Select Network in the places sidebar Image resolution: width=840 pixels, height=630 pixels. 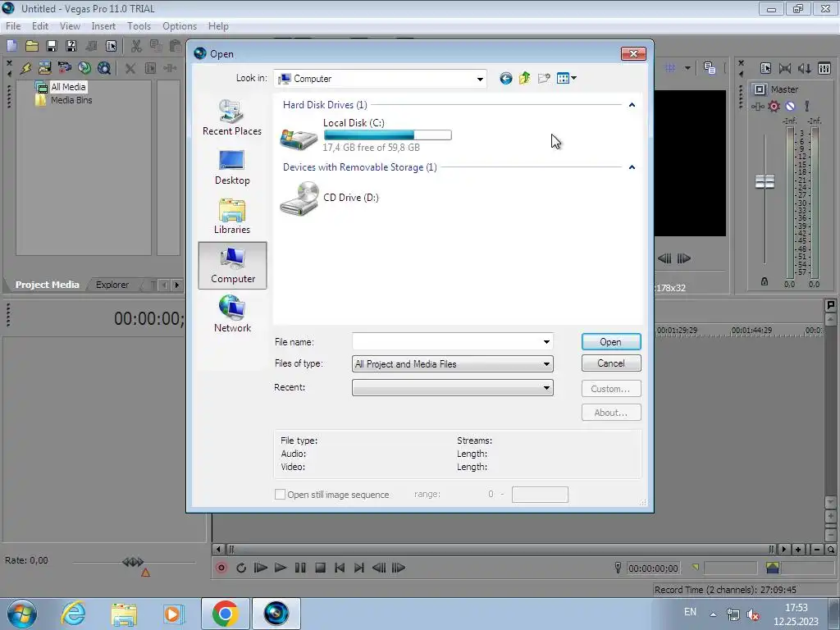coord(232,314)
